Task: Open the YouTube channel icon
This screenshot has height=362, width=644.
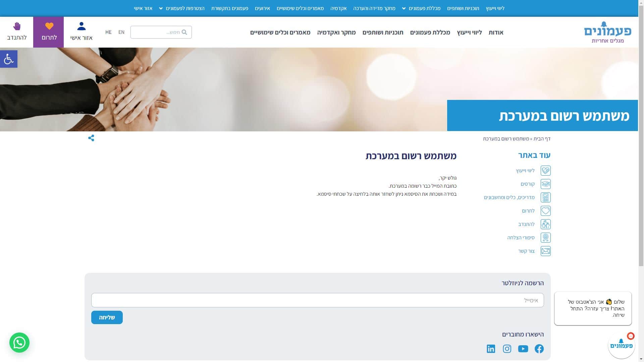Action: pyautogui.click(x=523, y=349)
